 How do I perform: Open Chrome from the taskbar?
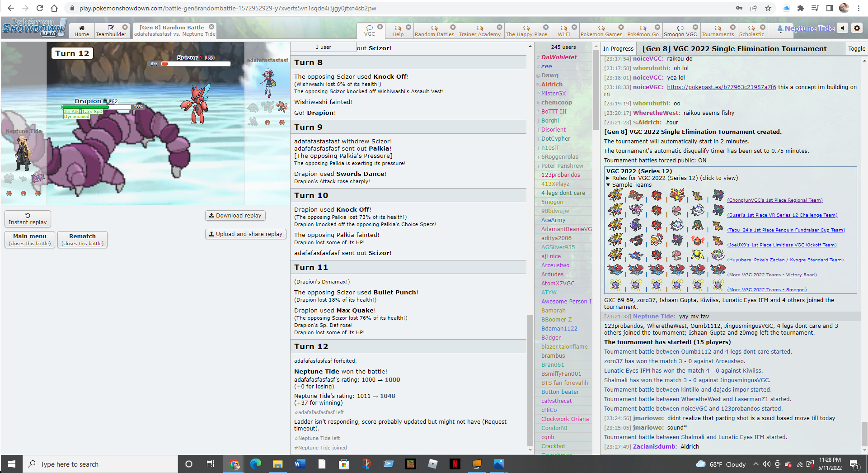[x=234, y=464]
